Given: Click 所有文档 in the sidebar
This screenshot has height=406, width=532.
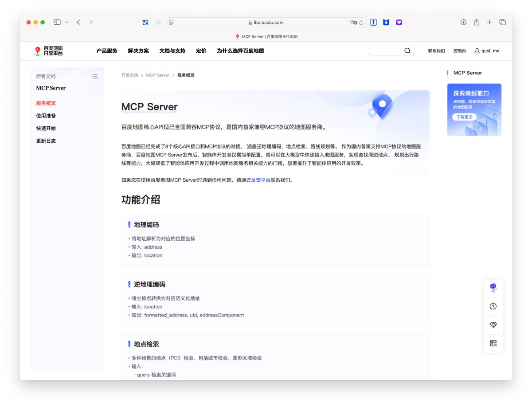Looking at the screenshot, I should click(x=46, y=76).
